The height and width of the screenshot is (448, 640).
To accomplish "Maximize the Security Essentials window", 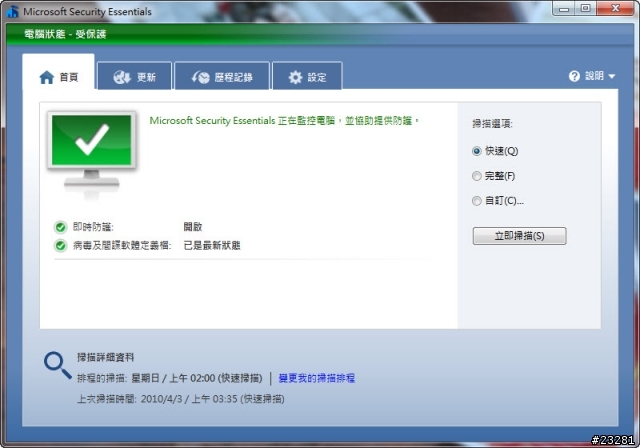I will click(586, 9).
